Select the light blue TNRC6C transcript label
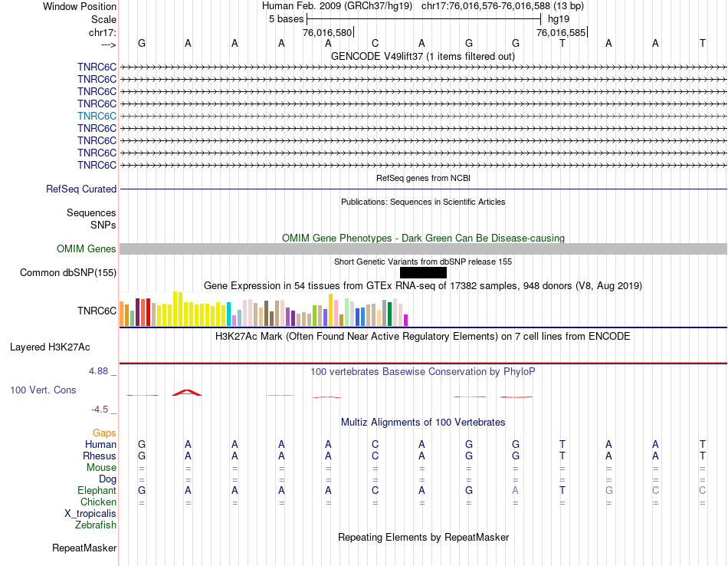This screenshot has height=566, width=728. point(97,116)
